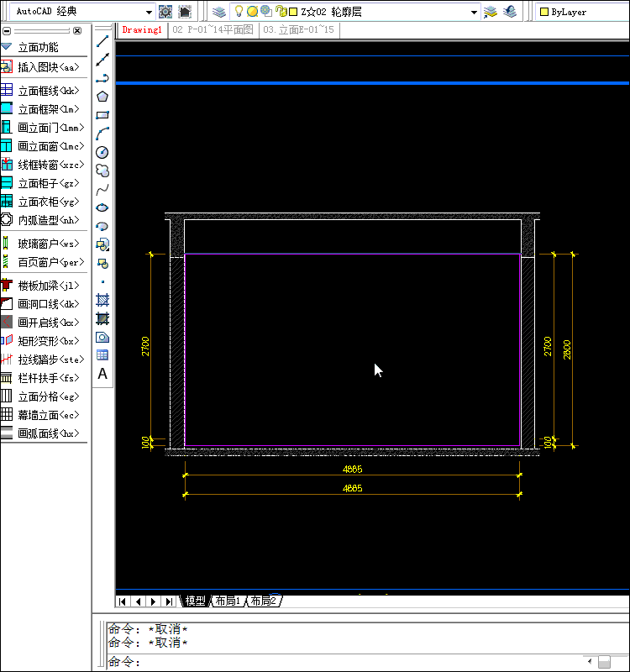Image resolution: width=630 pixels, height=672 pixels.
Task: Click the Layer Previous icon
Action: [510, 12]
